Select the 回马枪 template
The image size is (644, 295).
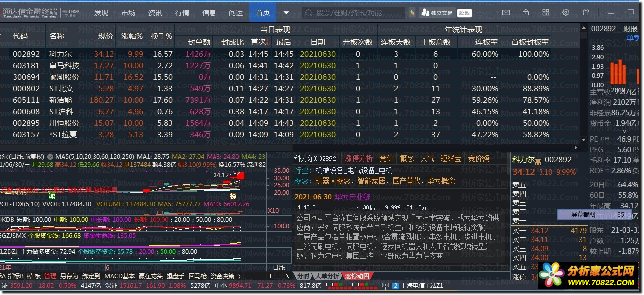(x=198, y=276)
